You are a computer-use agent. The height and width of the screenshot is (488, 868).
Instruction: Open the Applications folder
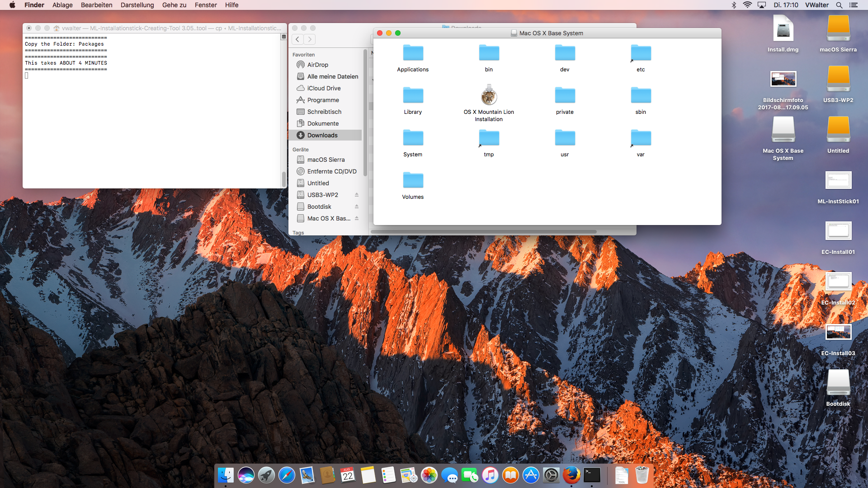[413, 53]
